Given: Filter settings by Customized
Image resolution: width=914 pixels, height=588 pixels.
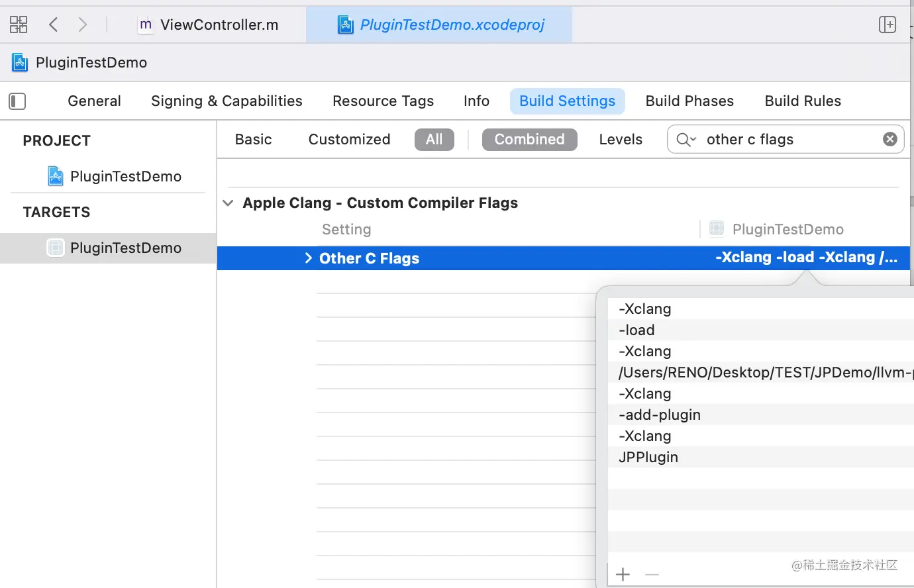Looking at the screenshot, I should pos(349,139).
